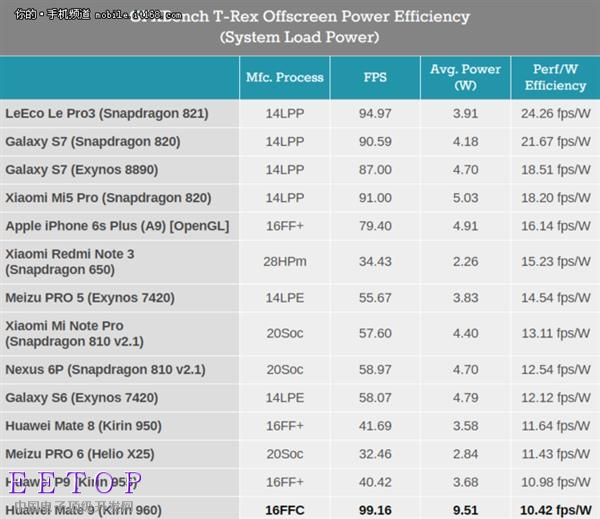Click the FPS value 57.60
The height and width of the screenshot is (519, 600).
point(375,333)
